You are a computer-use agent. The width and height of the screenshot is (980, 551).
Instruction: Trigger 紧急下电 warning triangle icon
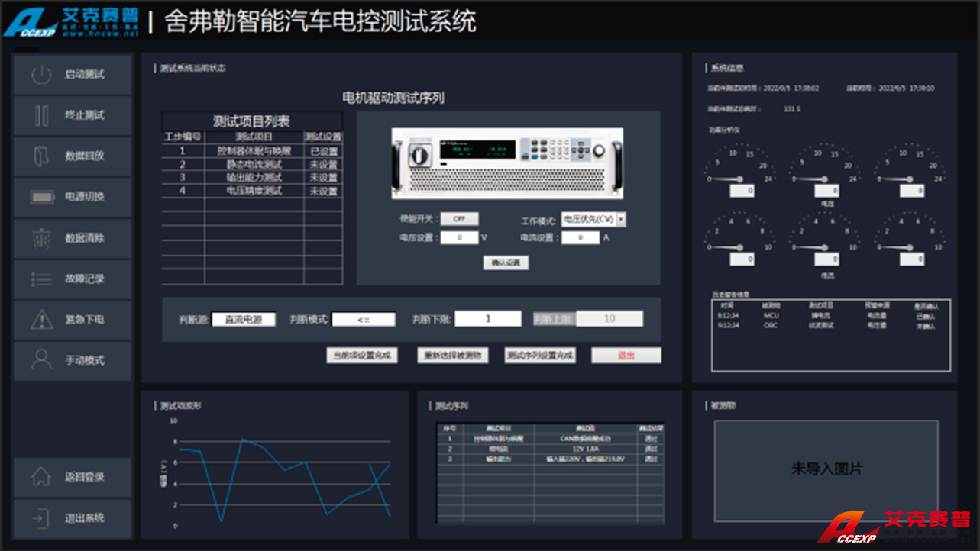[41, 319]
